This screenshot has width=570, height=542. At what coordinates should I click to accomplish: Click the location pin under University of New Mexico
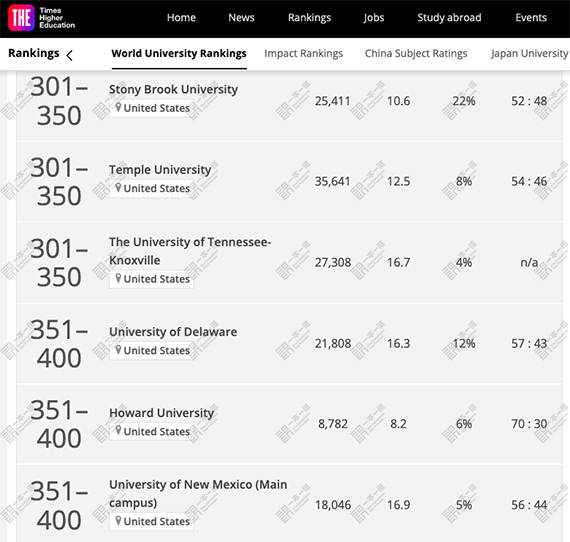tap(118, 521)
